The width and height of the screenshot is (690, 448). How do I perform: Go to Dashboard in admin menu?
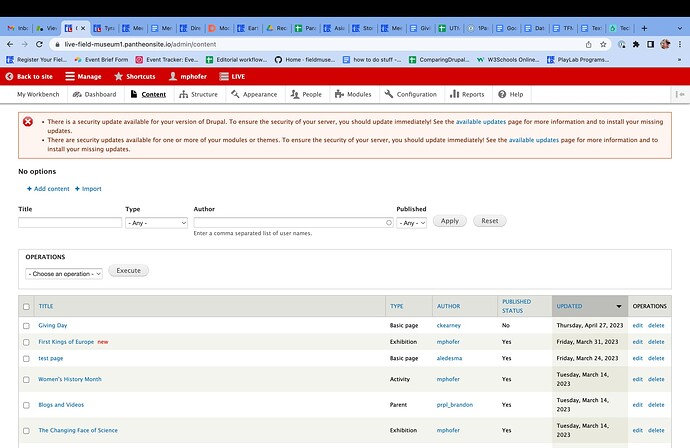click(95, 94)
